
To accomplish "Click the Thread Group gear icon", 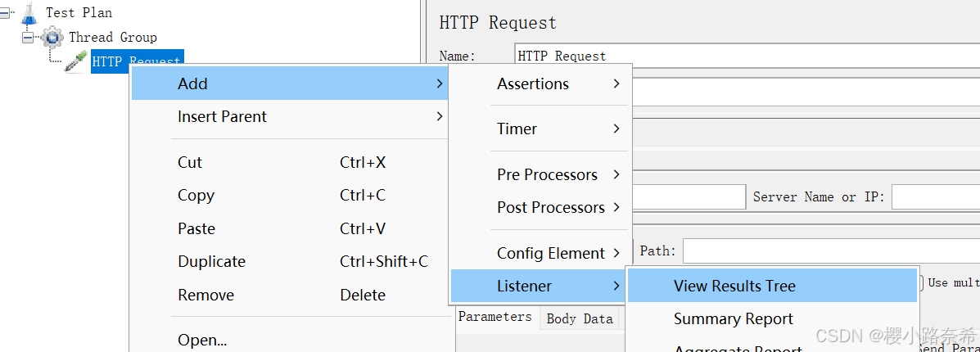I will pos(52,37).
